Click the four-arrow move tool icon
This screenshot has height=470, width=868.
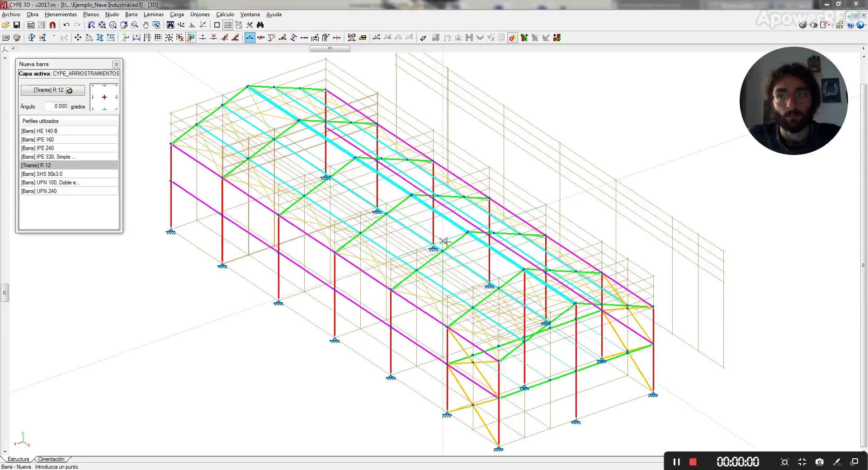[78, 38]
